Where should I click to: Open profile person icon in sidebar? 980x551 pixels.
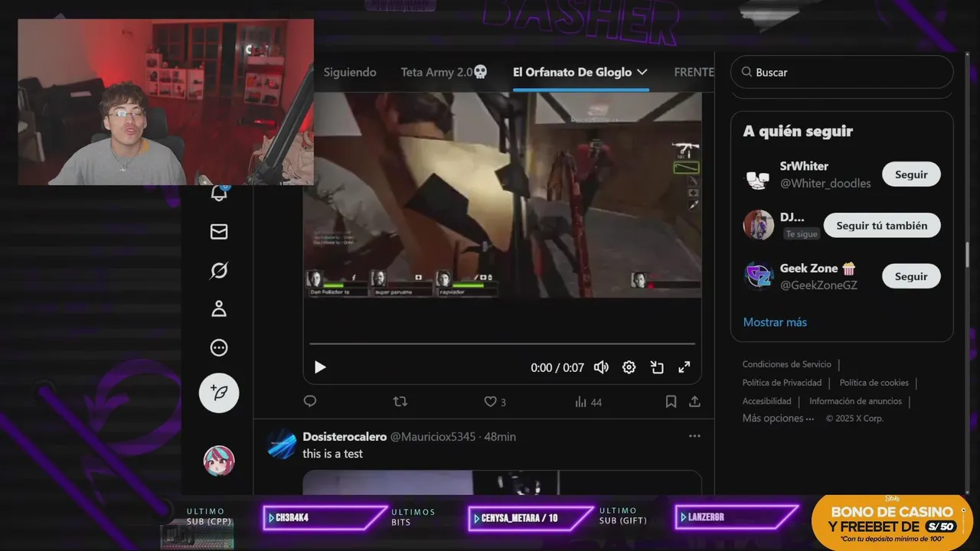[219, 309]
